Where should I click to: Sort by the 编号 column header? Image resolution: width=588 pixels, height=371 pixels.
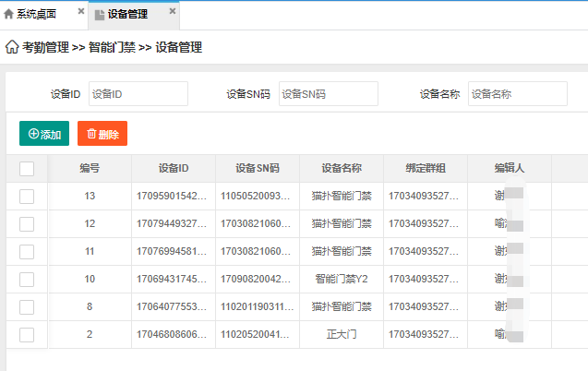point(90,168)
